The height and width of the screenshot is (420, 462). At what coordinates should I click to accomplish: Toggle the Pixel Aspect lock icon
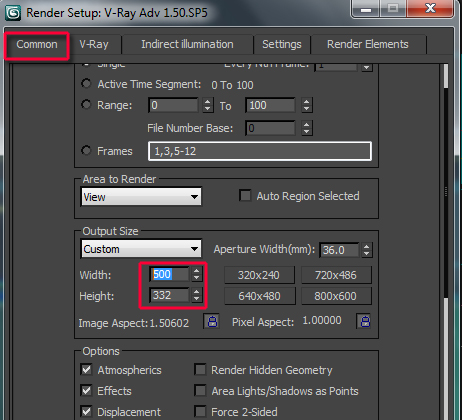tap(364, 321)
